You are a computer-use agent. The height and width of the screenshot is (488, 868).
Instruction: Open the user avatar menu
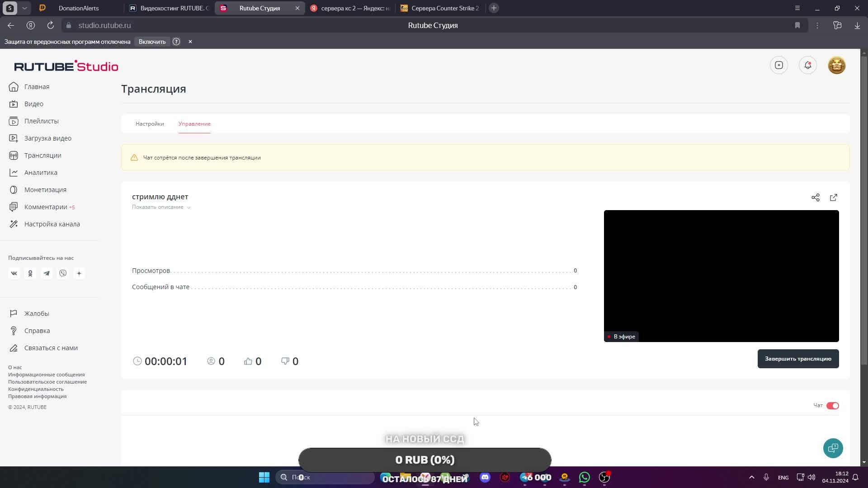pos(837,66)
